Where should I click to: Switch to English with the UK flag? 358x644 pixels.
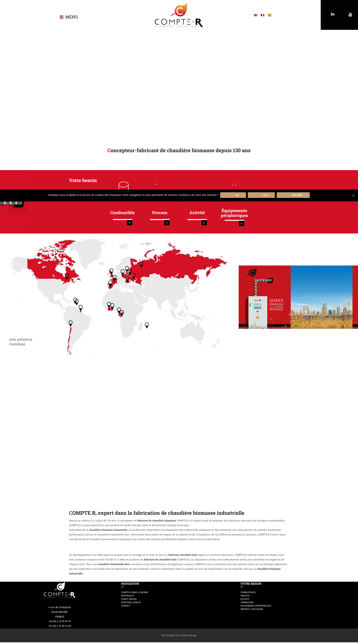pyautogui.click(x=255, y=15)
